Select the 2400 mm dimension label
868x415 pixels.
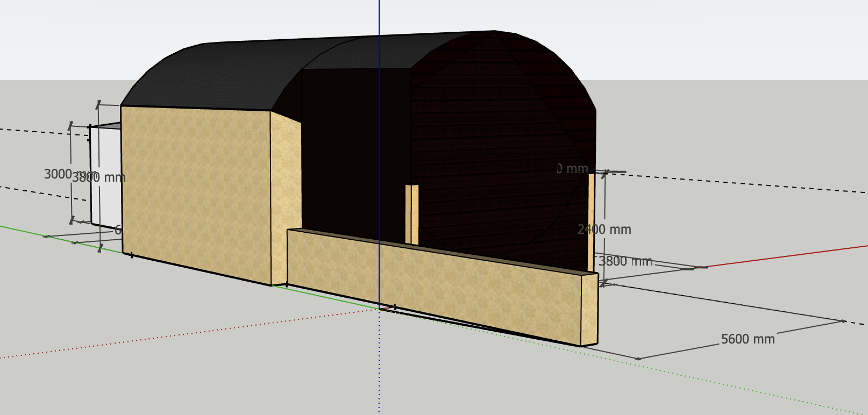[x=604, y=230]
